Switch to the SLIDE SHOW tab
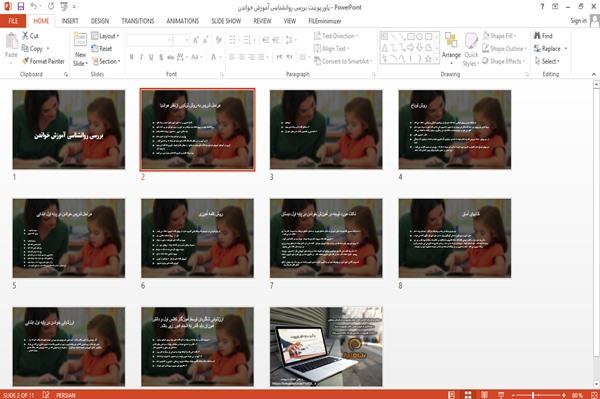The image size is (600, 399). tap(226, 21)
